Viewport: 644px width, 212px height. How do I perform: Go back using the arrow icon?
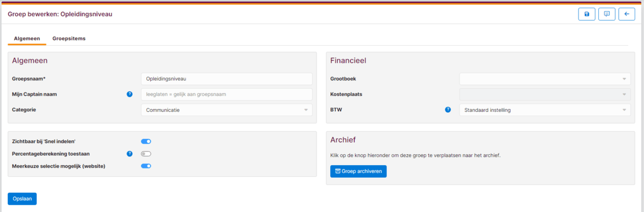tap(627, 14)
